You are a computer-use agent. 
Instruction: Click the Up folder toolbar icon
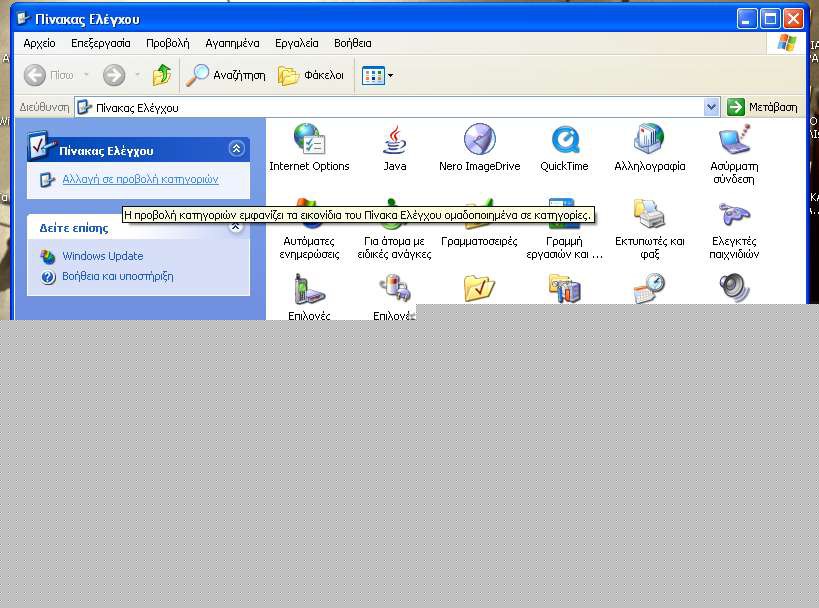tap(161, 75)
